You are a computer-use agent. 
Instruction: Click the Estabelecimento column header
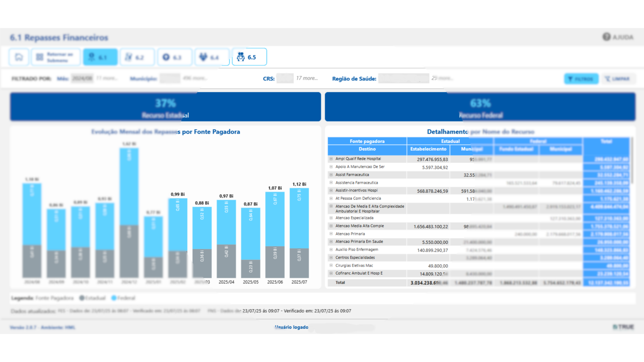(x=428, y=149)
